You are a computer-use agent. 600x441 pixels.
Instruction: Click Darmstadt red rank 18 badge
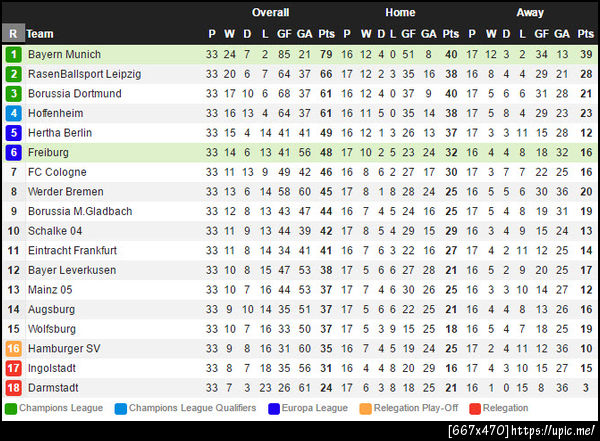click(13, 387)
